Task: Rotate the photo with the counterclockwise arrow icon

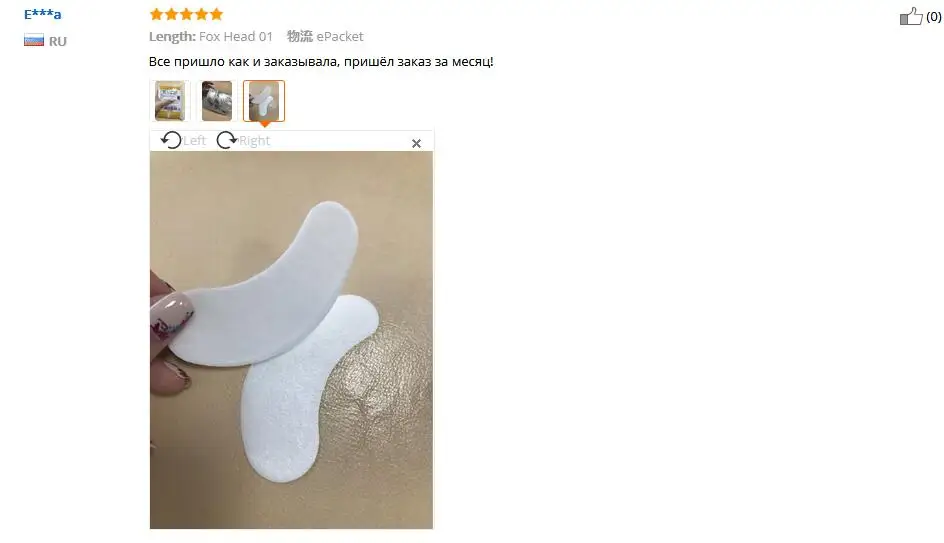Action: pos(171,140)
